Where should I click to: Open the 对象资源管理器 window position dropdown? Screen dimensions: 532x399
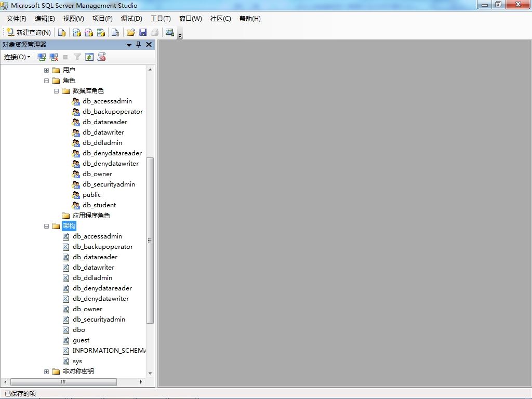click(x=129, y=45)
